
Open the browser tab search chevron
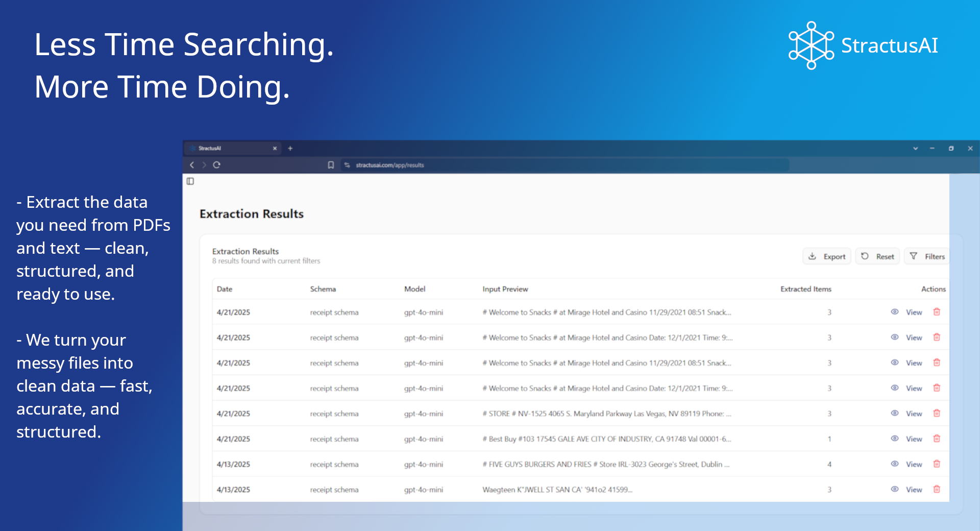pos(916,149)
